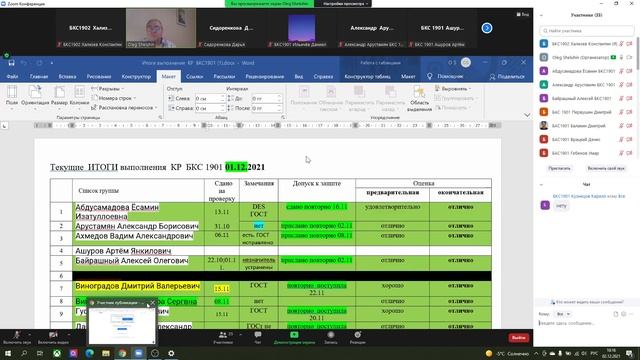Open Zoom app icon in taskbar
The width and height of the screenshot is (640, 360).
(x=138, y=353)
